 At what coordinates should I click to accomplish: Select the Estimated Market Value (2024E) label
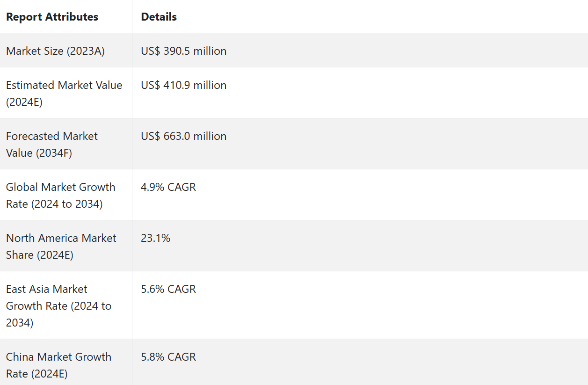click(64, 93)
